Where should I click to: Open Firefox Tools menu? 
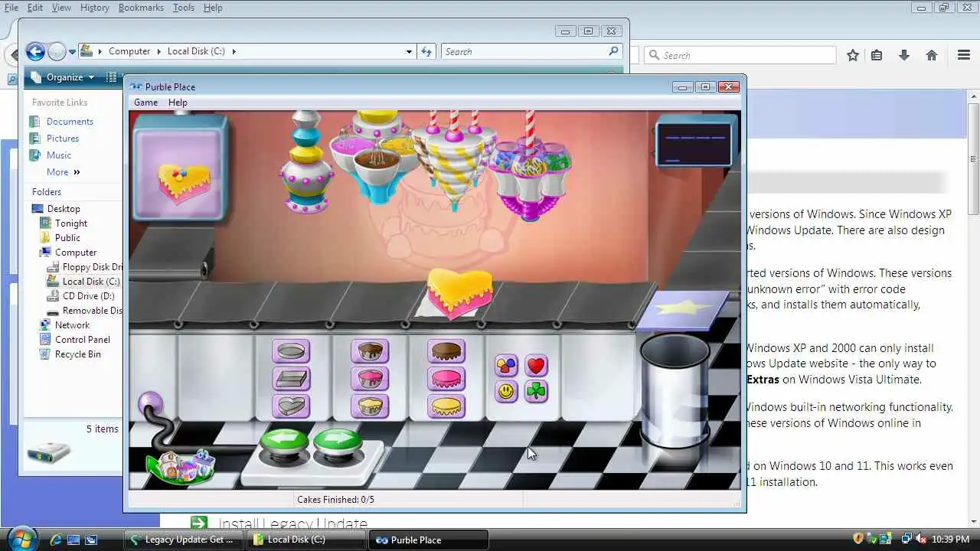click(x=184, y=8)
